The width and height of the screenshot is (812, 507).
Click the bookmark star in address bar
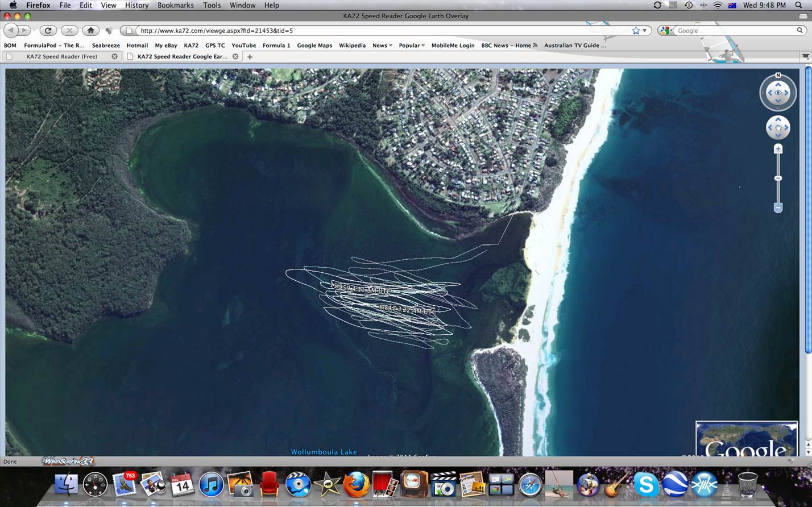(636, 31)
